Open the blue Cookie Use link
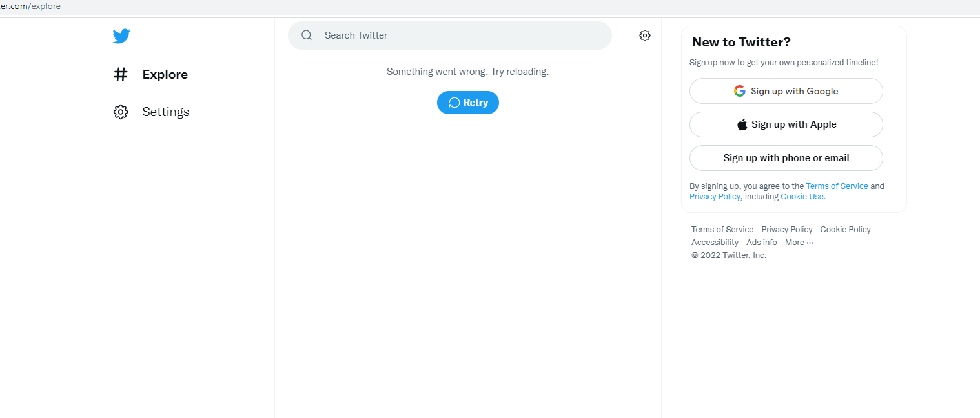 click(x=802, y=197)
